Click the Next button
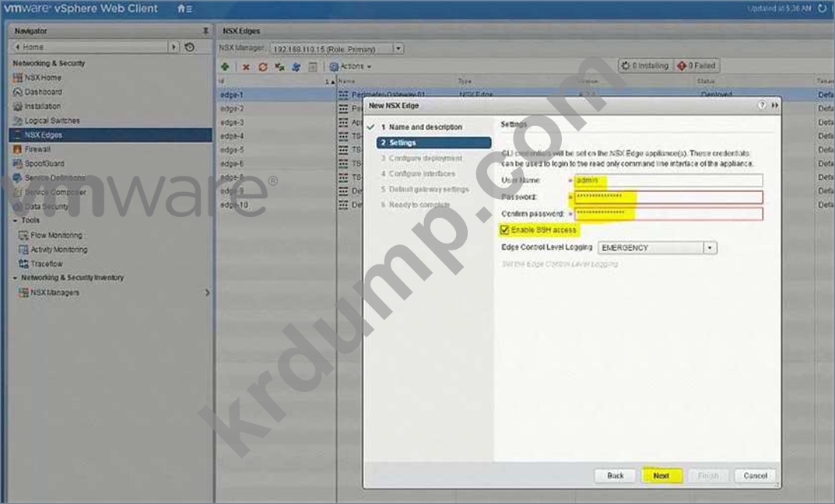This screenshot has width=835, height=504. click(x=661, y=476)
